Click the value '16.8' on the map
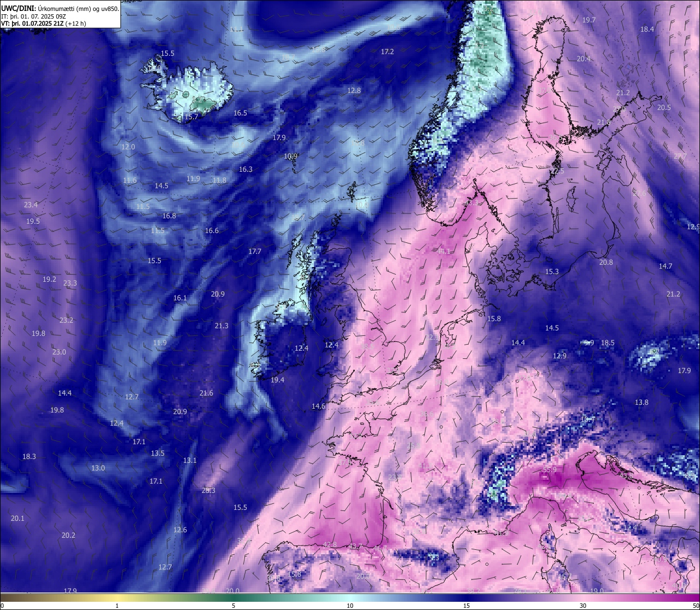Image resolution: width=700 pixels, height=610 pixels. (x=169, y=216)
